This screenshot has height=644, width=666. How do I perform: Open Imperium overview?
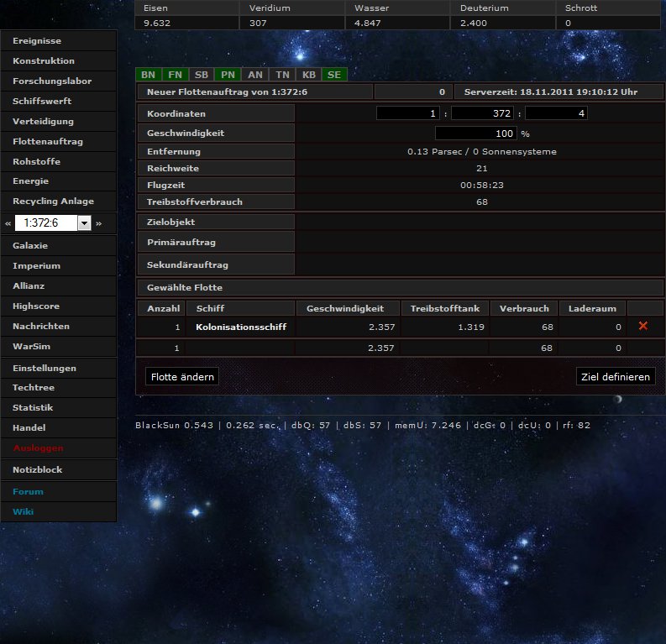click(59, 266)
